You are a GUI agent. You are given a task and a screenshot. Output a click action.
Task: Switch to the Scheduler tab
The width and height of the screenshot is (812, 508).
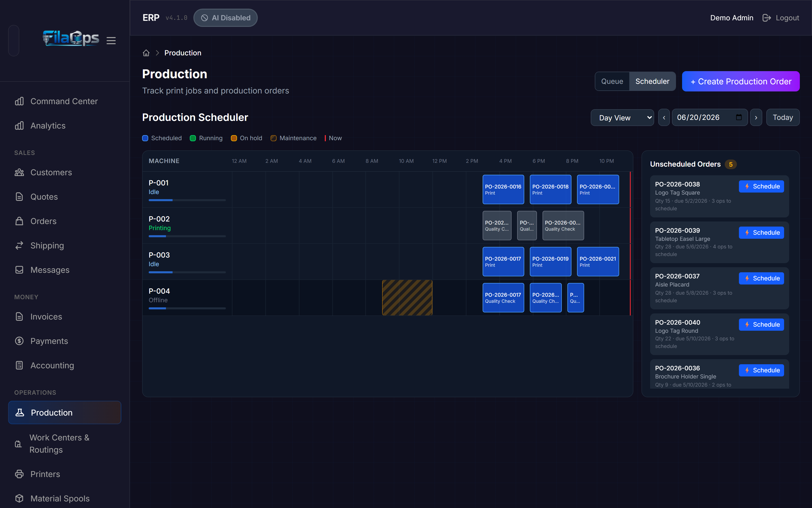[x=652, y=81]
